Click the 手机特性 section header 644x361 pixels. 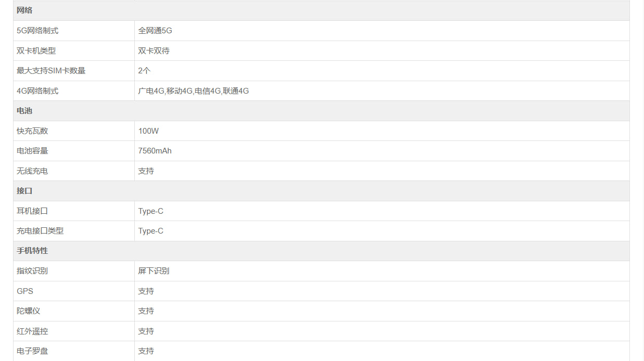[32, 251]
